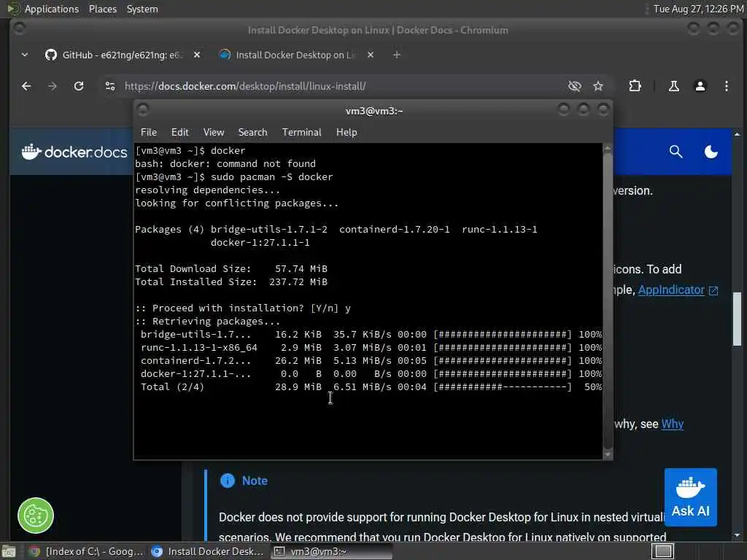Open the Chrome Labs flask icon
This screenshot has height=560, width=747.
[x=673, y=86]
